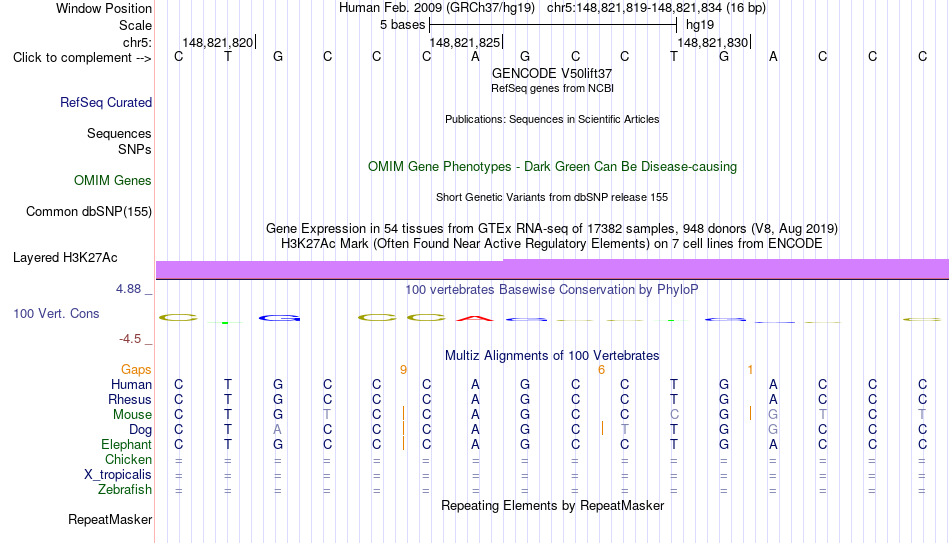Click the 'Click to complement -->' label
The image size is (950, 543).
(82, 58)
